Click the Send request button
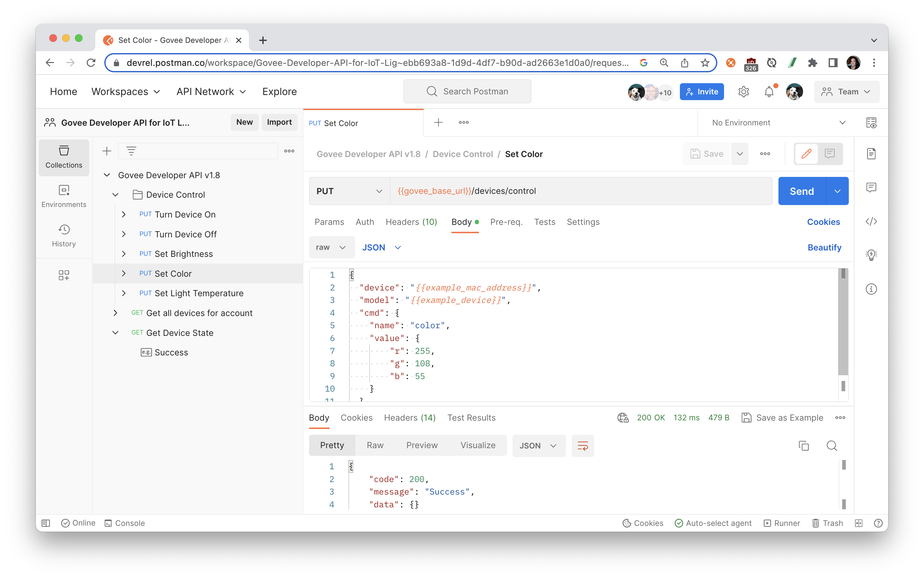This screenshot has height=579, width=924. (801, 191)
